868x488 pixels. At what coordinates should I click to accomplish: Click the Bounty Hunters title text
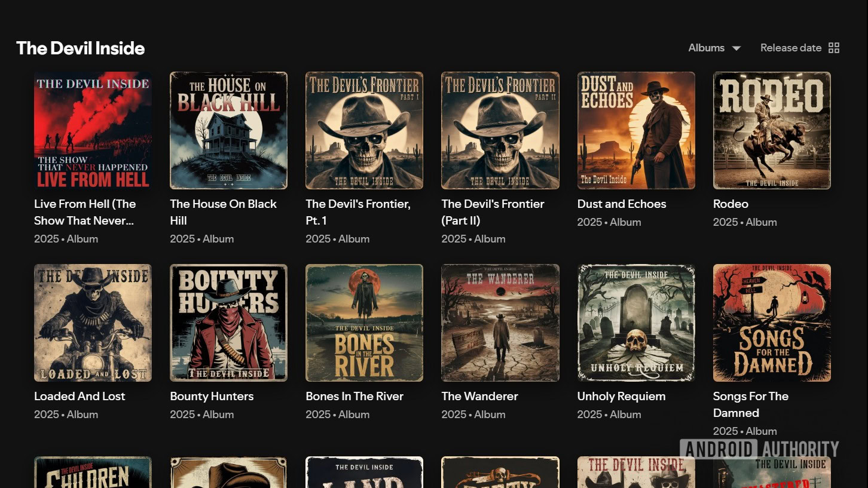(212, 397)
